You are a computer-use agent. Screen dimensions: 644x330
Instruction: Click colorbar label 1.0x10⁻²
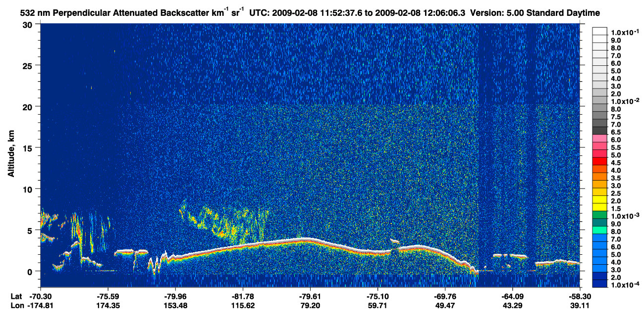pos(625,101)
